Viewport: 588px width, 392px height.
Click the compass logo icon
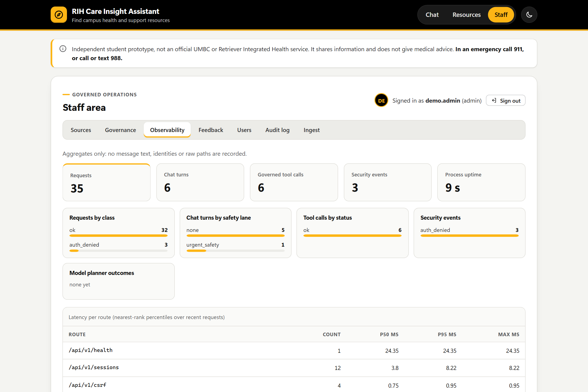pyautogui.click(x=59, y=15)
